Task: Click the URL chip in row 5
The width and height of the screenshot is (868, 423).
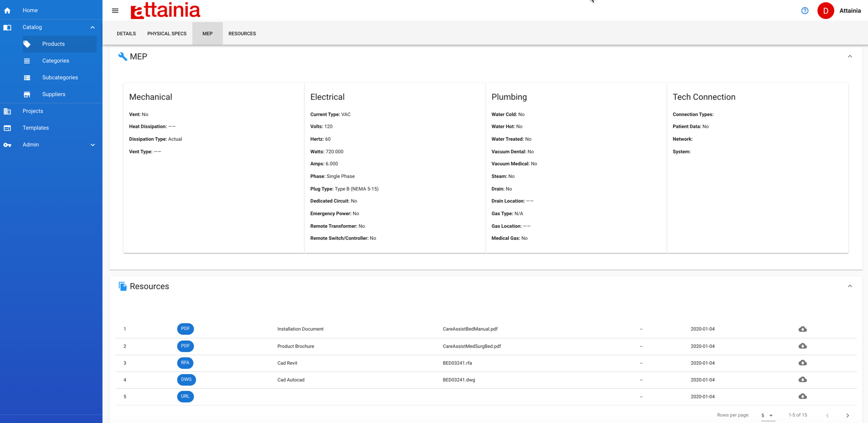Action: 185,396
